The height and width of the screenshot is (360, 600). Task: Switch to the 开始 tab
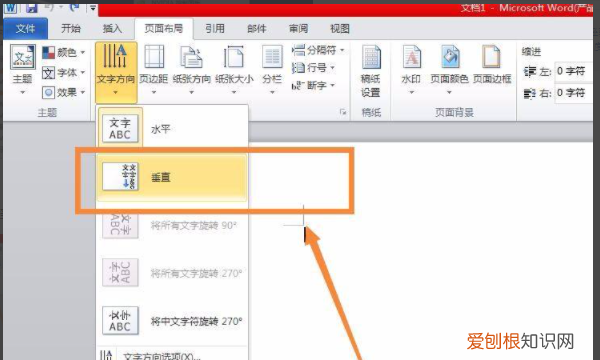coord(71,29)
